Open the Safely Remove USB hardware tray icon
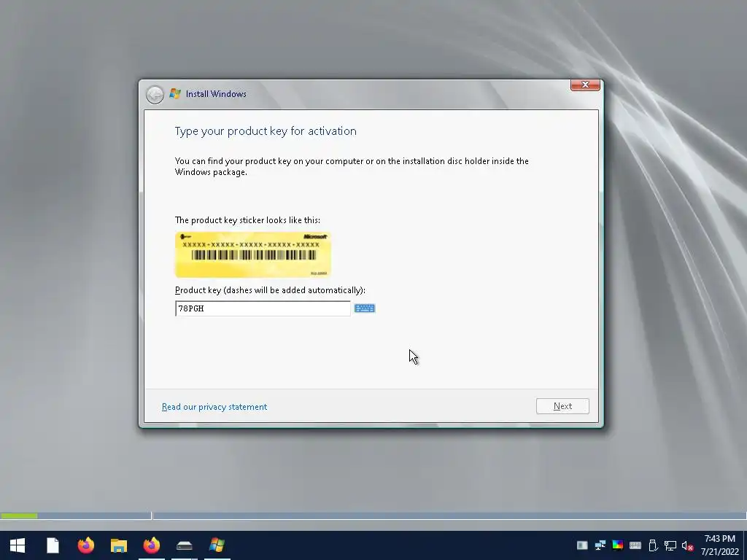747x560 pixels. 653,545
